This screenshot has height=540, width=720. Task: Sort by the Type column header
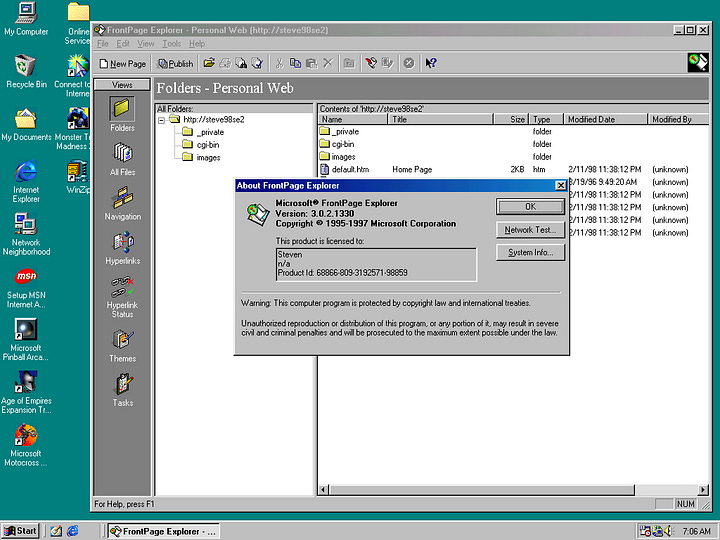546,119
